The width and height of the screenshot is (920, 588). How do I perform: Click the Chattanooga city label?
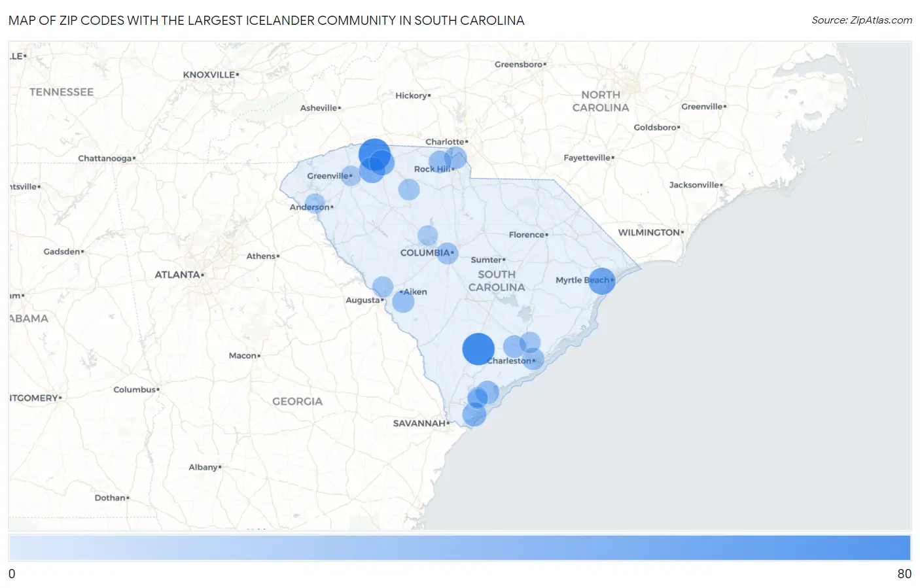tap(105, 158)
